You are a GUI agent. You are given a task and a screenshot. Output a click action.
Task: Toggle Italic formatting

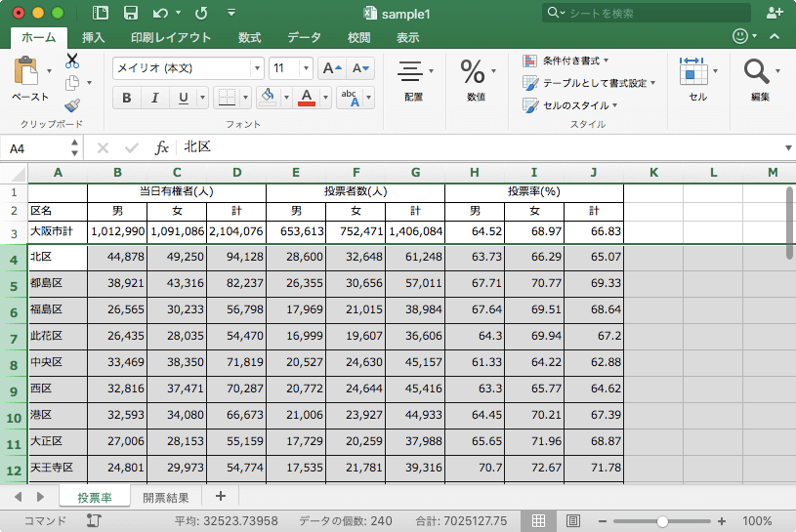(x=154, y=98)
